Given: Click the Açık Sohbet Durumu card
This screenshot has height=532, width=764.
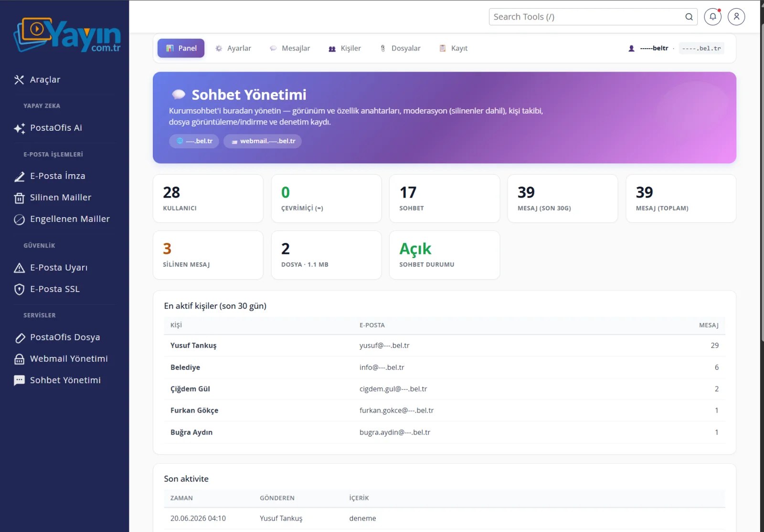Looking at the screenshot, I should (x=445, y=255).
